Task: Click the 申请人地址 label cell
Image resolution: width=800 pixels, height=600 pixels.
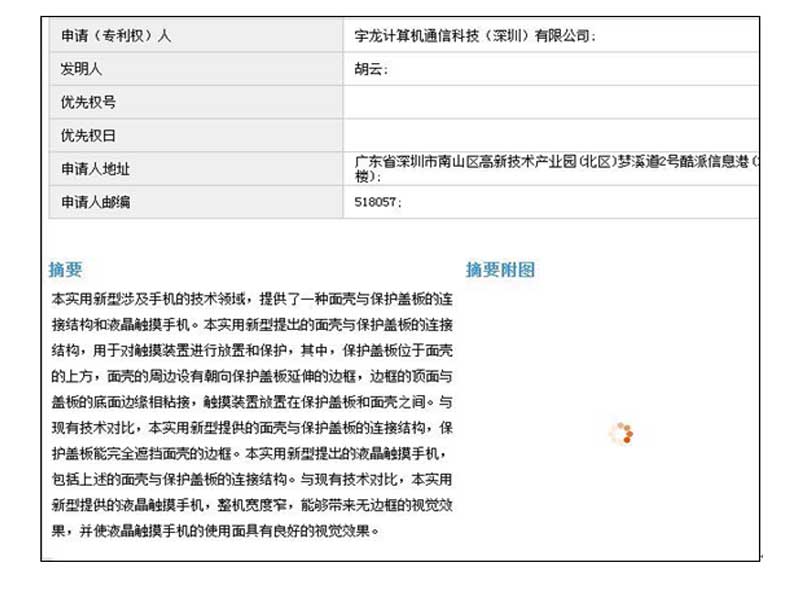Action: 196,168
